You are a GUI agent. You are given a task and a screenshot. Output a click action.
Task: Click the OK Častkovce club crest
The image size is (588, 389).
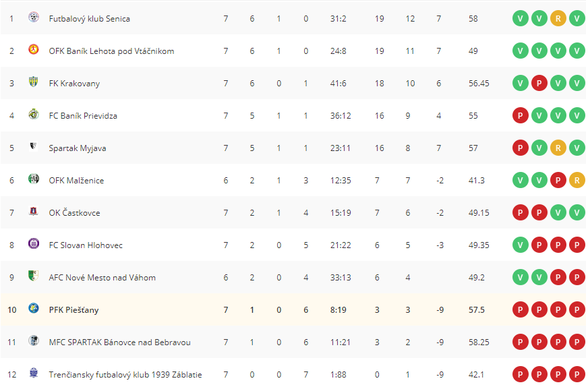click(33, 212)
